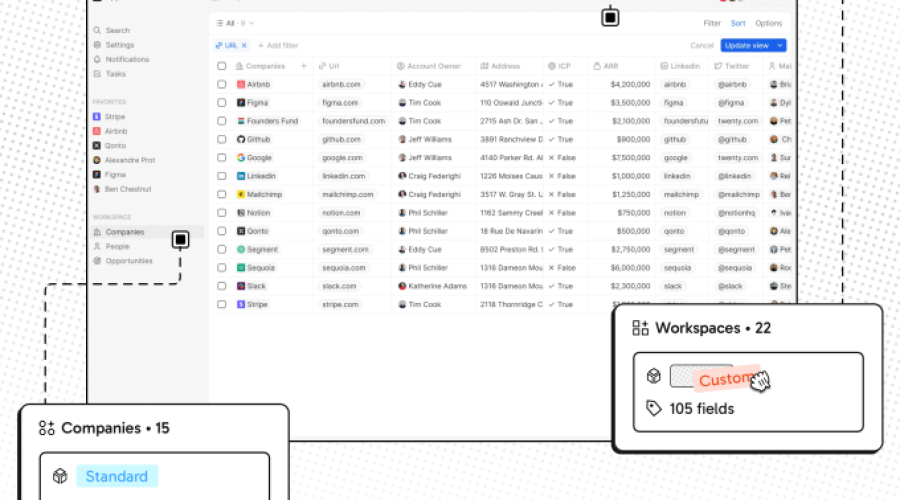This screenshot has width=900, height=500.
Task: Expand the Update view dropdown arrow
Action: click(x=780, y=45)
